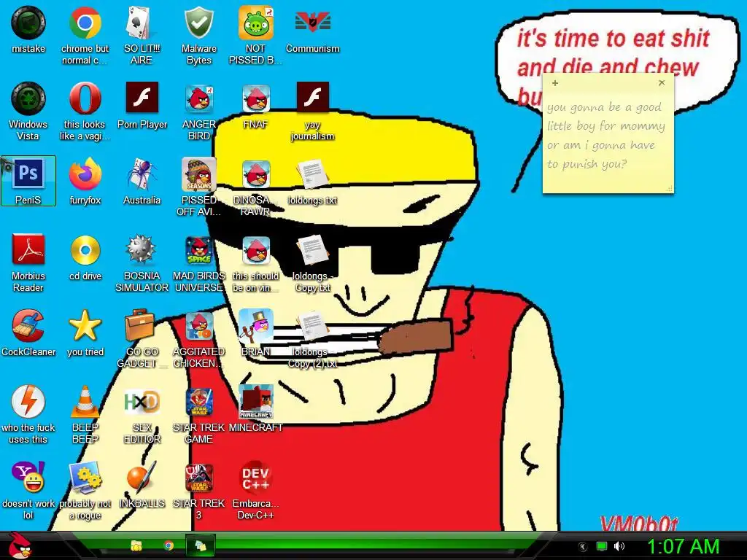Open the 'loldongs - Copy (2).txt' file
This screenshot has height=560, width=747.
click(312, 338)
